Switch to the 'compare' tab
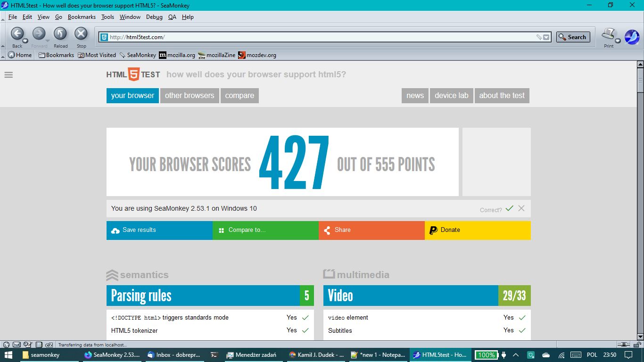Viewport: 644px width, 362px height. point(239,95)
